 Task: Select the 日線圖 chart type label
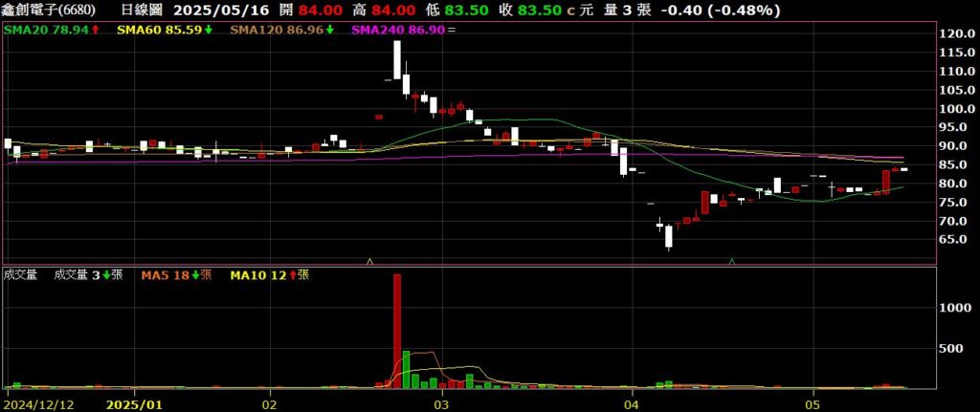[x=142, y=10]
